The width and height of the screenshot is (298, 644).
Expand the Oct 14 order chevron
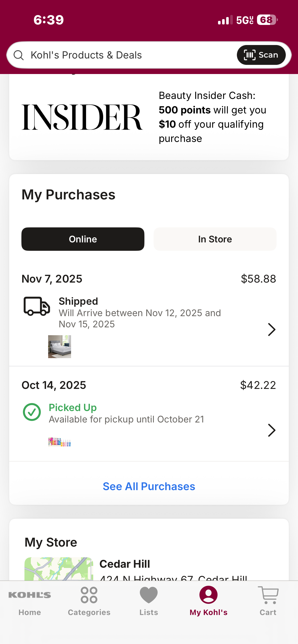coord(272,430)
